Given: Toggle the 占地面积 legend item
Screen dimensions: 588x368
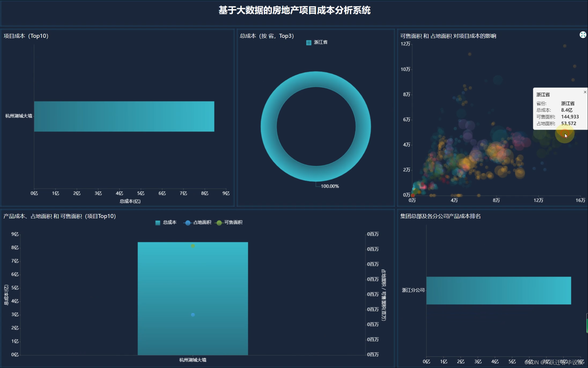Looking at the screenshot, I should (198, 223).
